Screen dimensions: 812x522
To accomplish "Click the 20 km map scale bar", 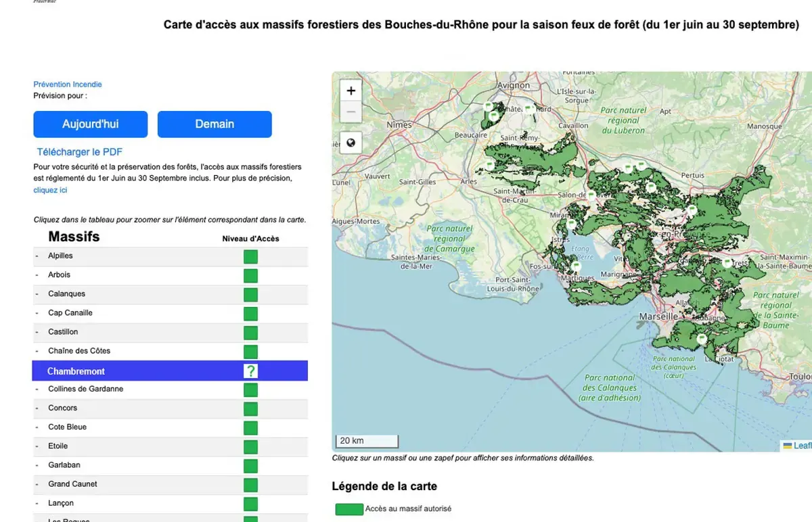I will coord(367,441).
